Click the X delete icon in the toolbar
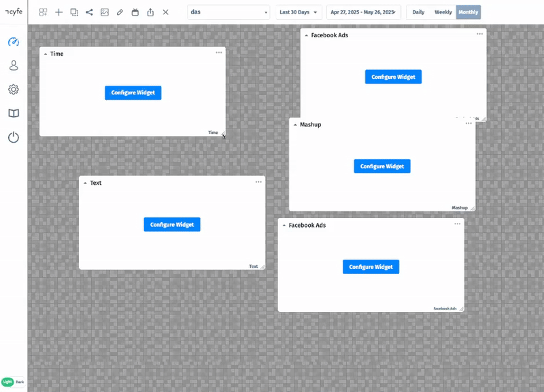 (165, 12)
